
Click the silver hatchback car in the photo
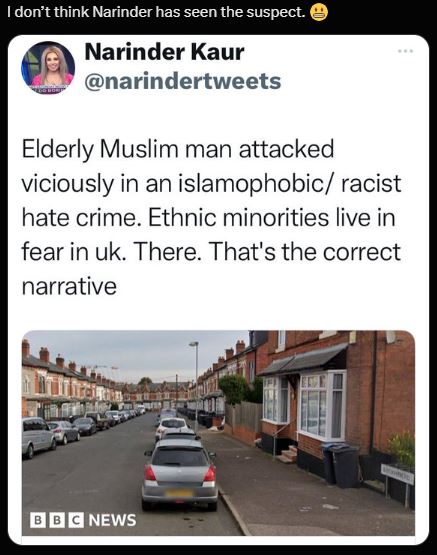[179, 474]
